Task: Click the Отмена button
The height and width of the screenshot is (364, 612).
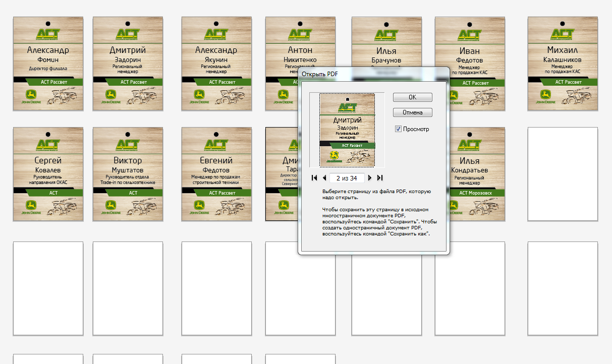Action: [412, 112]
